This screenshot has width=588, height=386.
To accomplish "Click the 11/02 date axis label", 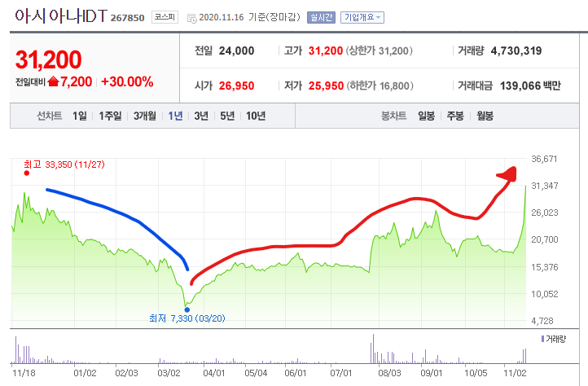I will (515, 373).
